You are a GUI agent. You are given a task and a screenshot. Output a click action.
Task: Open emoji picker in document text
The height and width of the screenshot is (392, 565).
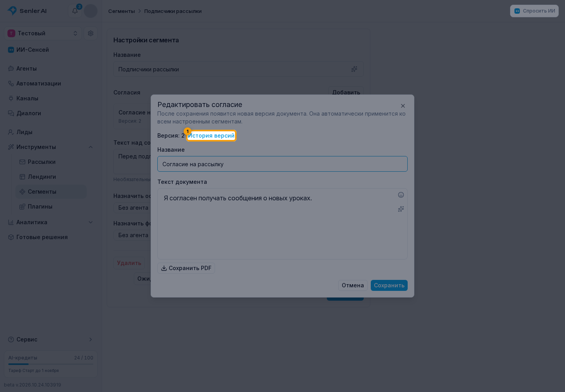[401, 195]
